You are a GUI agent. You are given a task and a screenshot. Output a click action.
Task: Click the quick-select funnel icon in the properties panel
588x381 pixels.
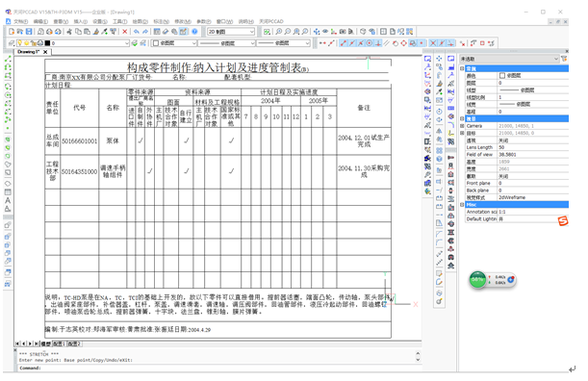tap(564, 59)
